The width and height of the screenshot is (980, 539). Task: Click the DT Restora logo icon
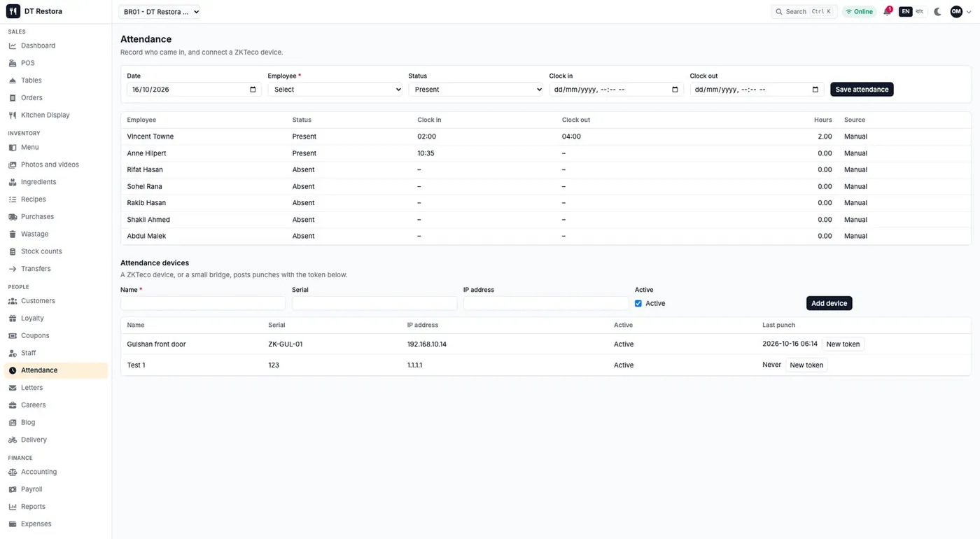pyautogui.click(x=13, y=11)
